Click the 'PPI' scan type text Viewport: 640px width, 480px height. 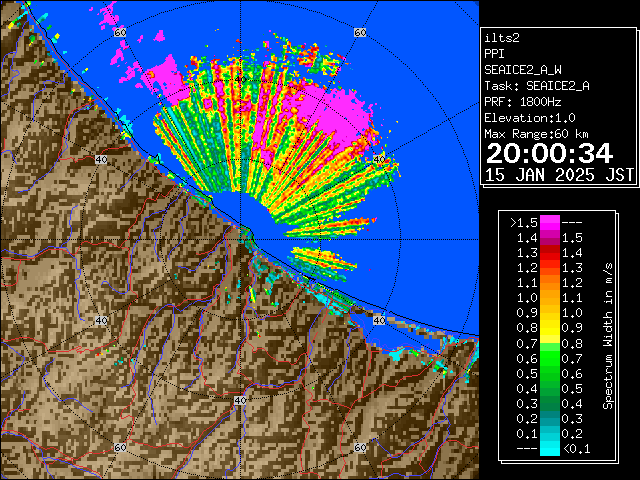coord(494,54)
